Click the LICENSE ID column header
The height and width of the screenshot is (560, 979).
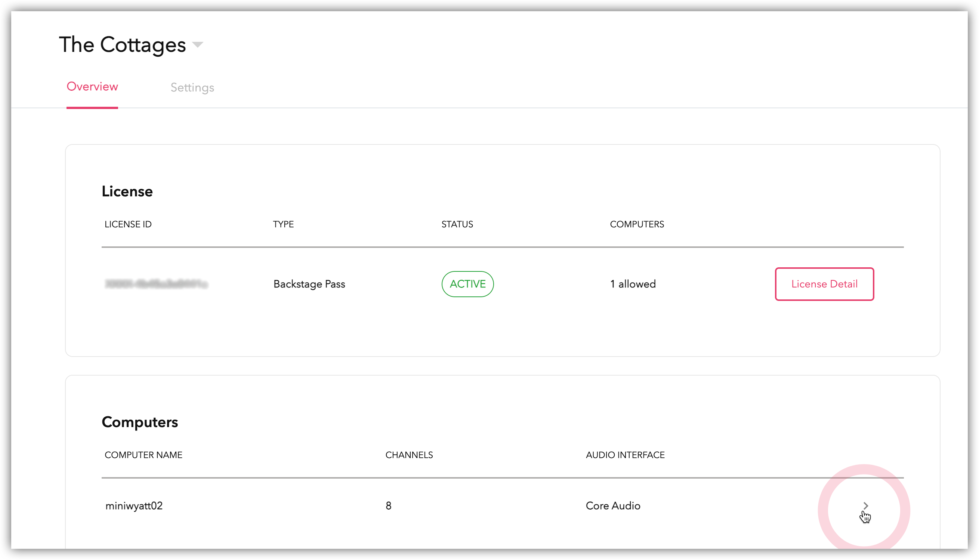tap(128, 224)
